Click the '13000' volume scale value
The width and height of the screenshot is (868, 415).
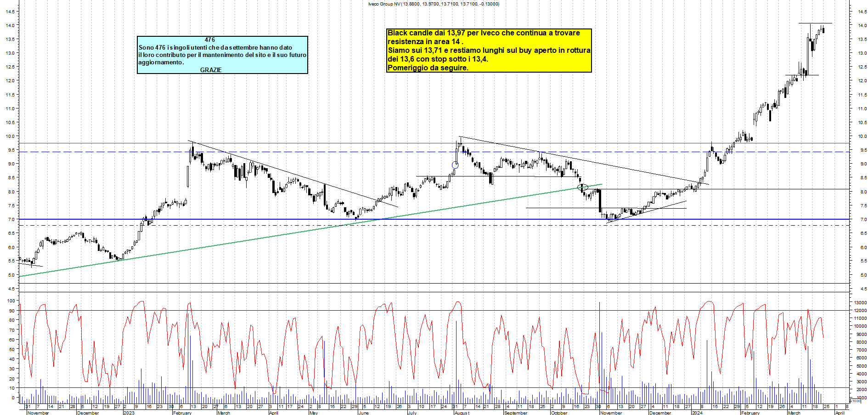pyautogui.click(x=860, y=302)
